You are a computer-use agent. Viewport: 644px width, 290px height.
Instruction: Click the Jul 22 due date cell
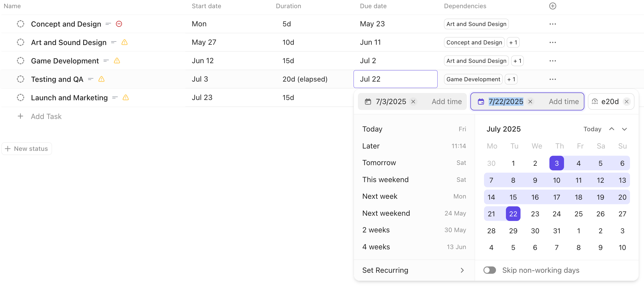point(395,79)
